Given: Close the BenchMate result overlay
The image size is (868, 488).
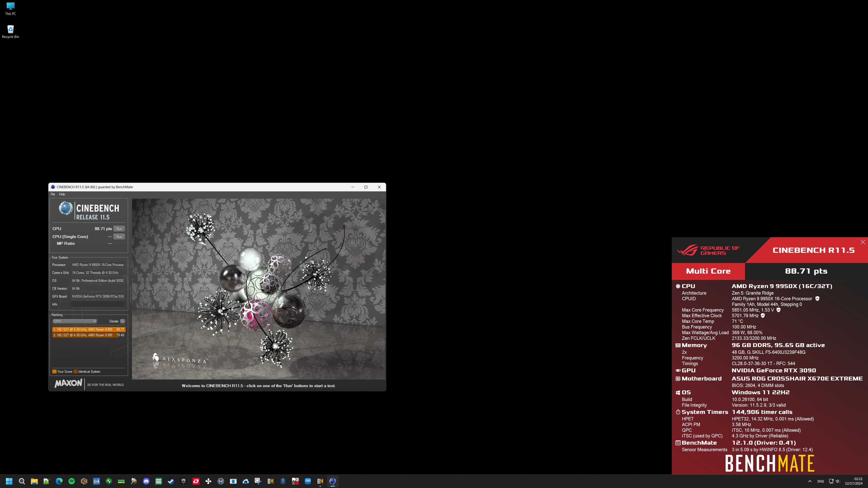Looking at the screenshot, I should click(x=863, y=242).
